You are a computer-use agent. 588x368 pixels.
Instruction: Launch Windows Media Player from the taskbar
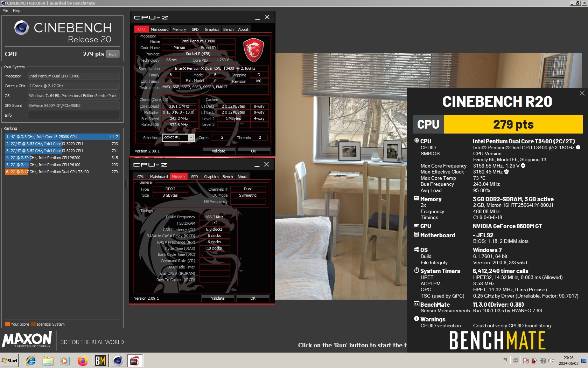click(65, 361)
